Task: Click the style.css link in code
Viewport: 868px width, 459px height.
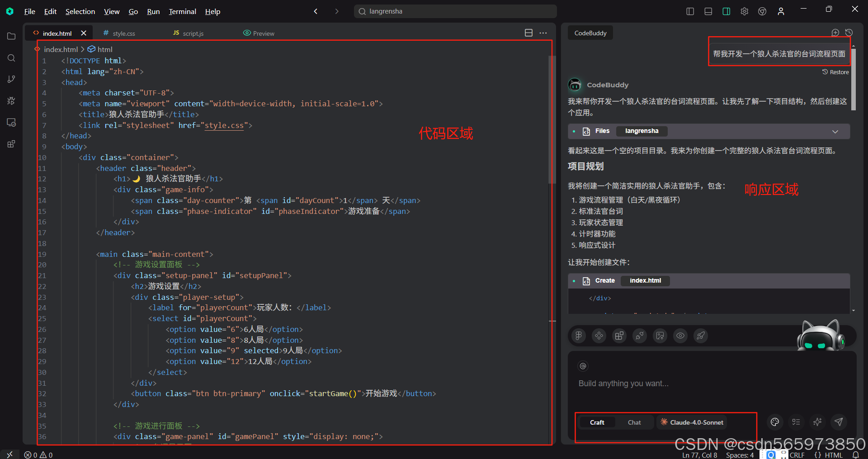Action: coord(224,125)
